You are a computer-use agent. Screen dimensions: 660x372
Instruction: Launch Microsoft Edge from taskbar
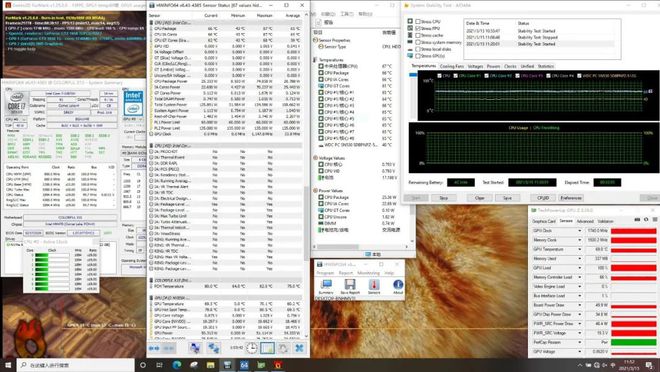tap(177, 365)
